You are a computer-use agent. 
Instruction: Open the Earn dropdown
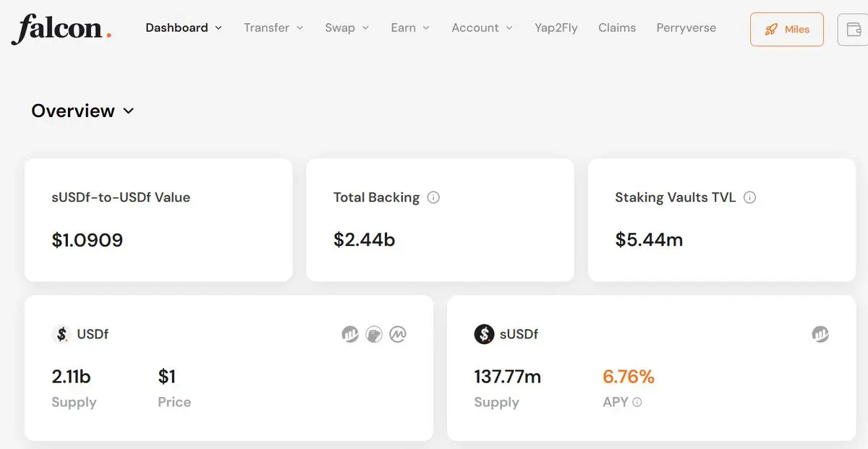click(410, 28)
